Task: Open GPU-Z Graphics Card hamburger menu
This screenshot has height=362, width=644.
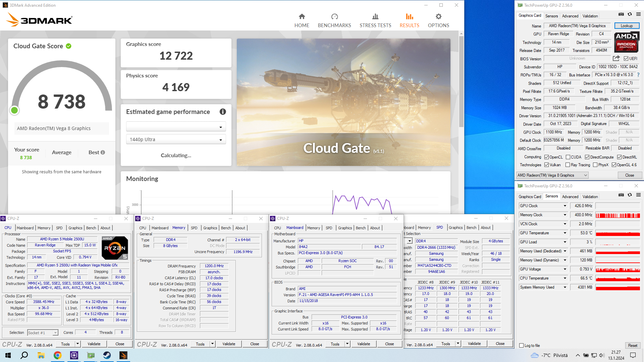Action: point(638,14)
